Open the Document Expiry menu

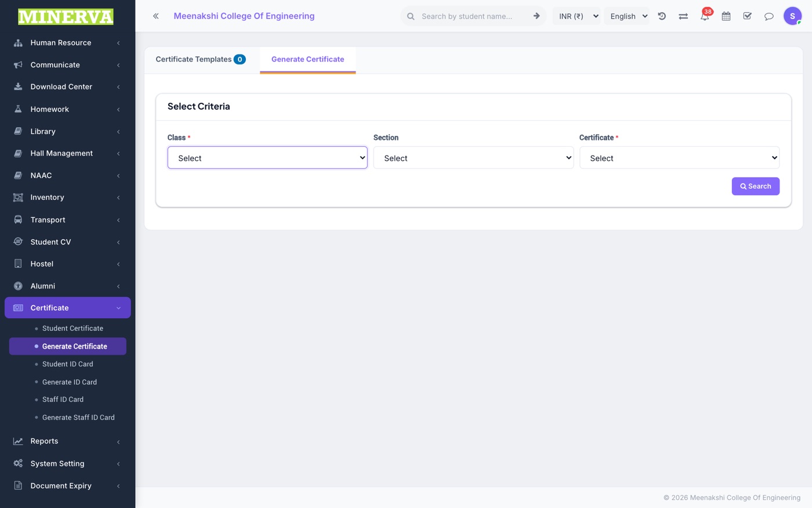[68, 486]
